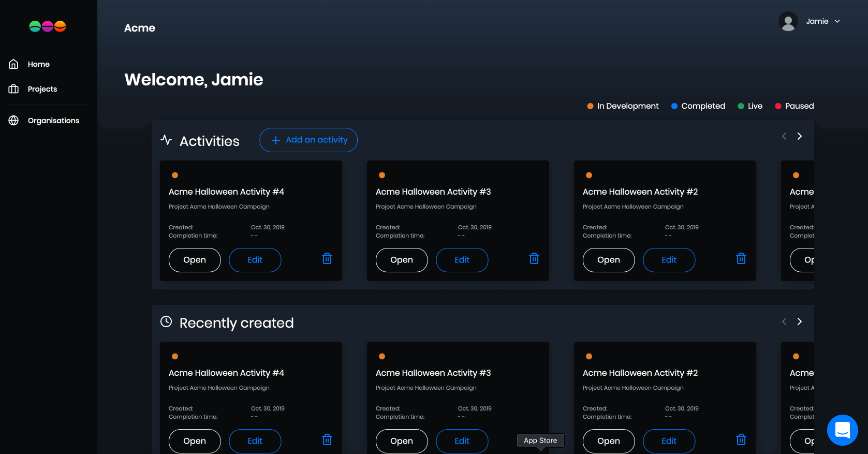Click the Home house icon

tap(13, 64)
